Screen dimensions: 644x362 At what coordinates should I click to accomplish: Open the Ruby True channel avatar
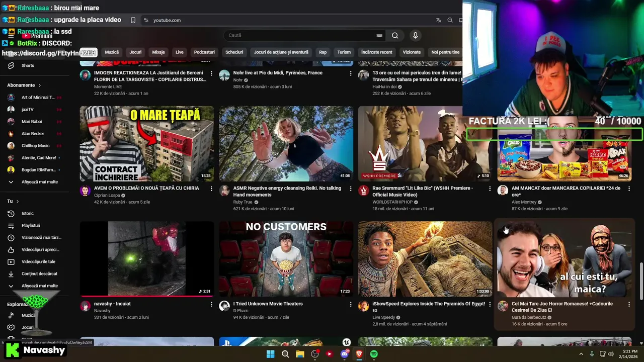(x=224, y=191)
